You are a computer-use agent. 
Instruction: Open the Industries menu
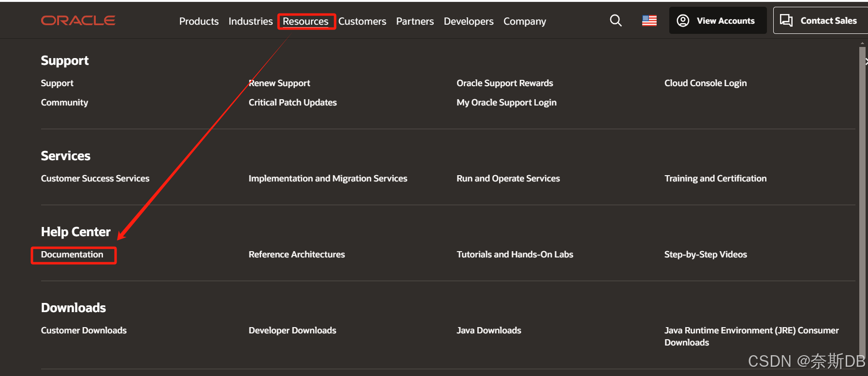coord(250,21)
